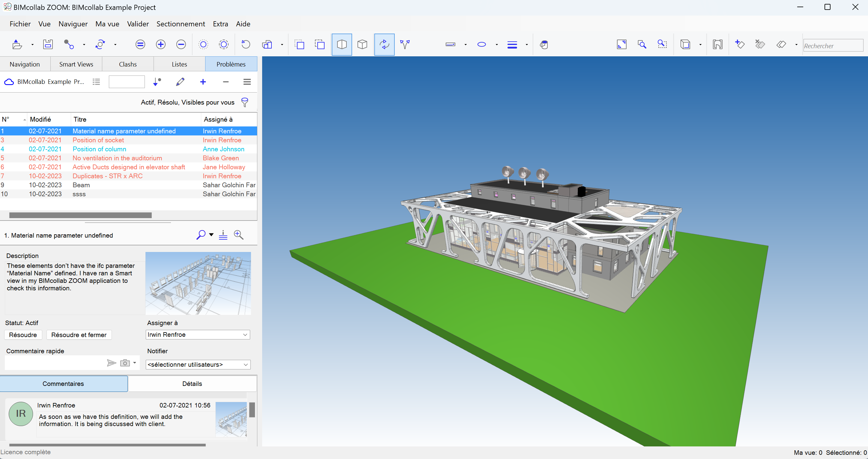Switch to the Smart Views tab

pos(76,64)
